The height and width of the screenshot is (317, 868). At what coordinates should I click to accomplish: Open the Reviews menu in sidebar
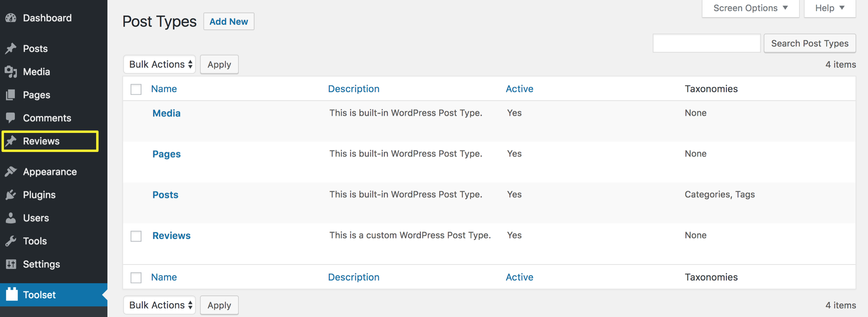[41, 141]
